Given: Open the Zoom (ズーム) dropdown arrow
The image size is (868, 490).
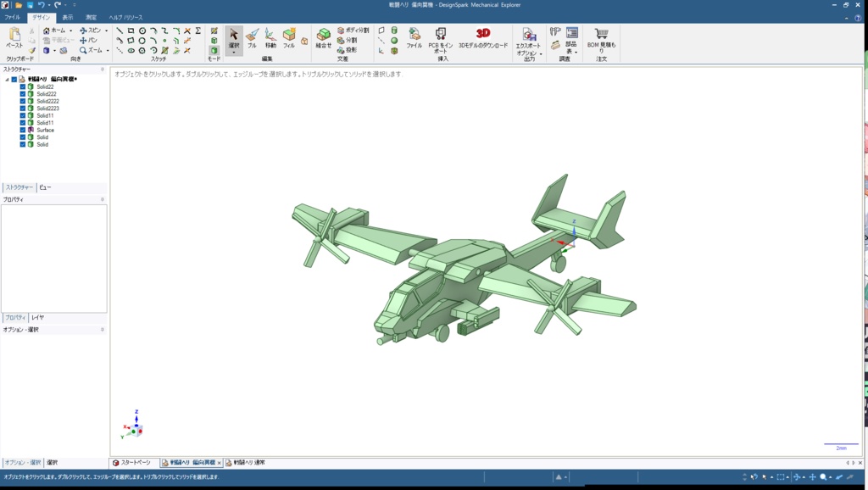Looking at the screenshot, I should (108, 50).
